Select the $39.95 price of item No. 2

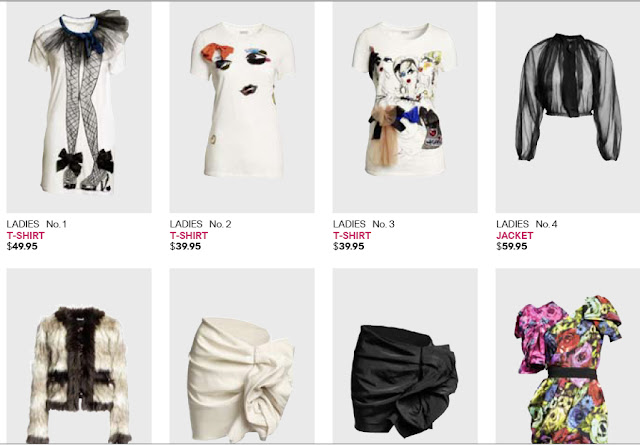coord(185,246)
